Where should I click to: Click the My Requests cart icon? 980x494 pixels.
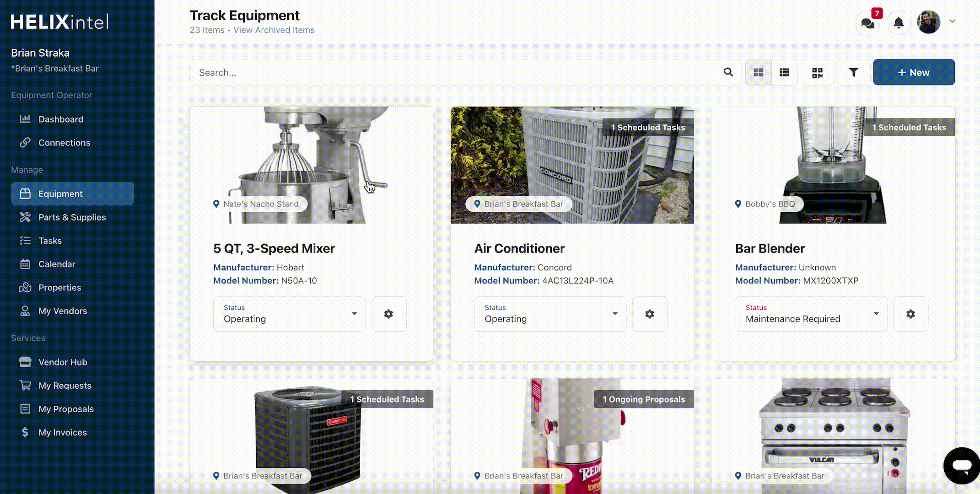click(x=25, y=386)
